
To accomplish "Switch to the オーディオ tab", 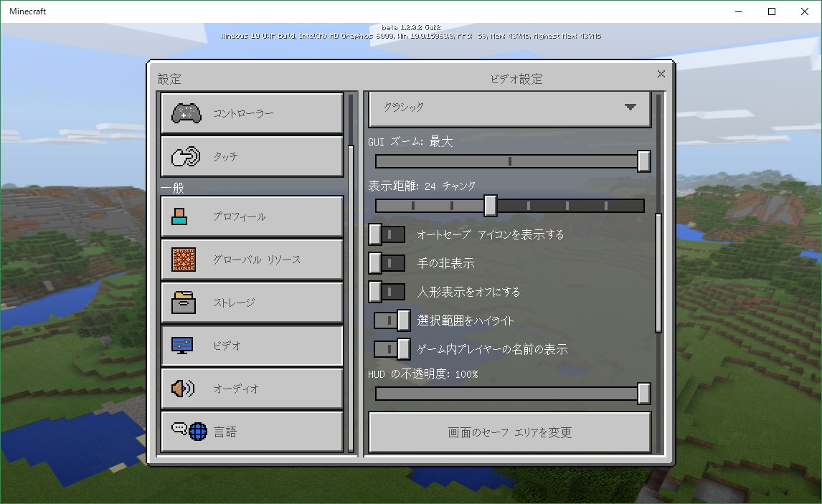I will pos(252,389).
